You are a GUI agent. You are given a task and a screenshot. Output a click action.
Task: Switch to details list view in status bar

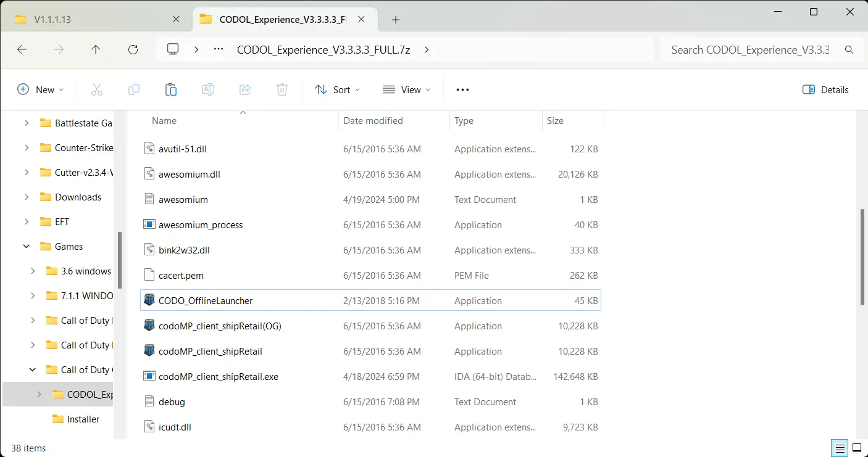[840, 447]
